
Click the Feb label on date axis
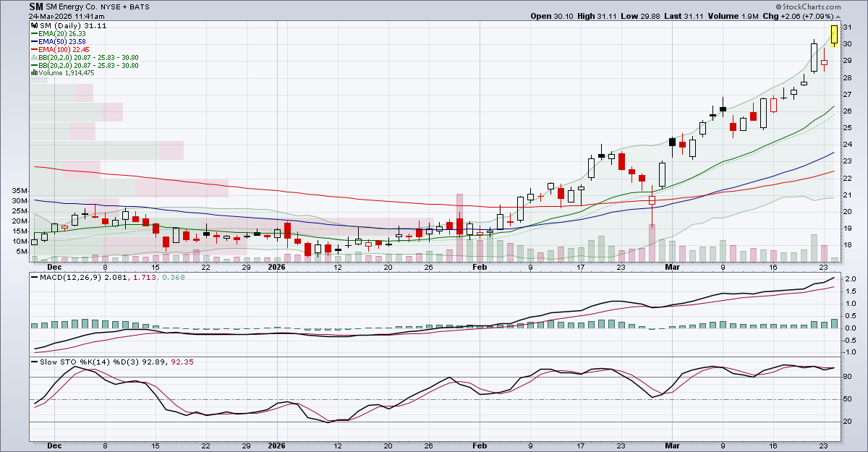(x=479, y=267)
